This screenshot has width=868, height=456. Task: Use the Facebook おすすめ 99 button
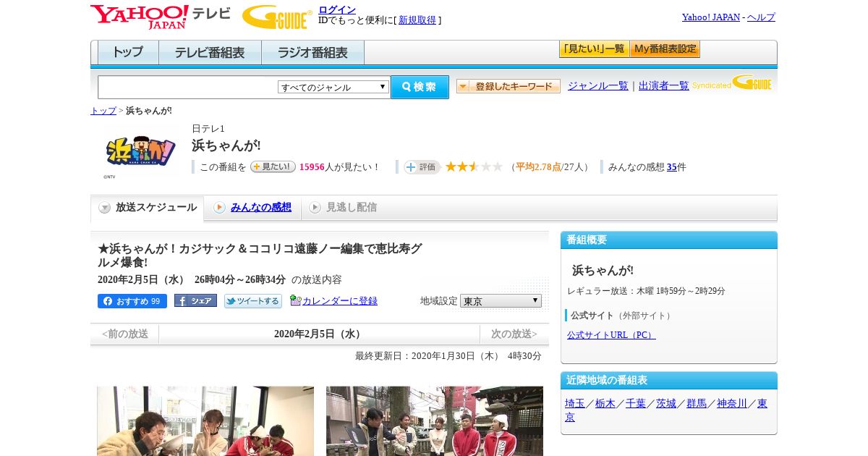click(x=132, y=301)
